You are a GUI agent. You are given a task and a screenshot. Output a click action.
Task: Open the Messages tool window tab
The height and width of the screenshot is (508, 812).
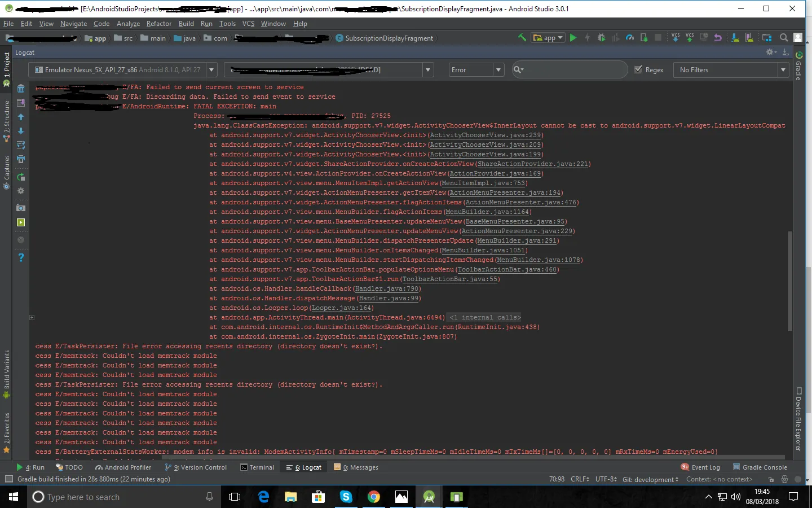pos(356,467)
